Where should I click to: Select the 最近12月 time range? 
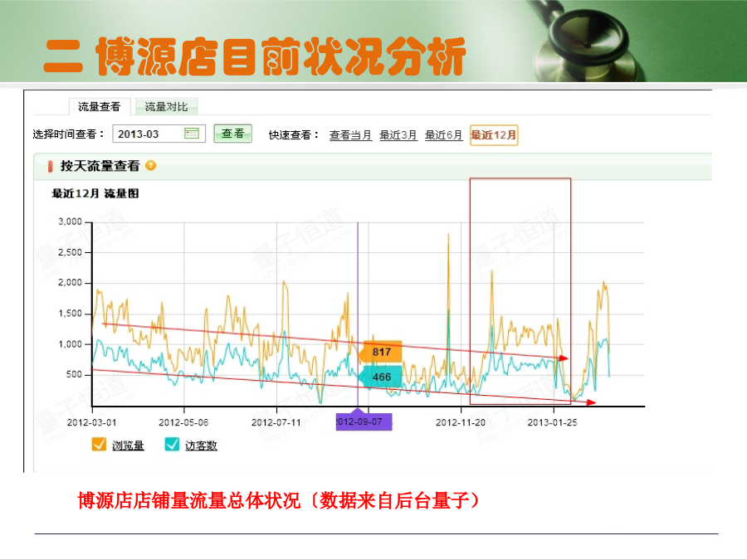pos(494,135)
